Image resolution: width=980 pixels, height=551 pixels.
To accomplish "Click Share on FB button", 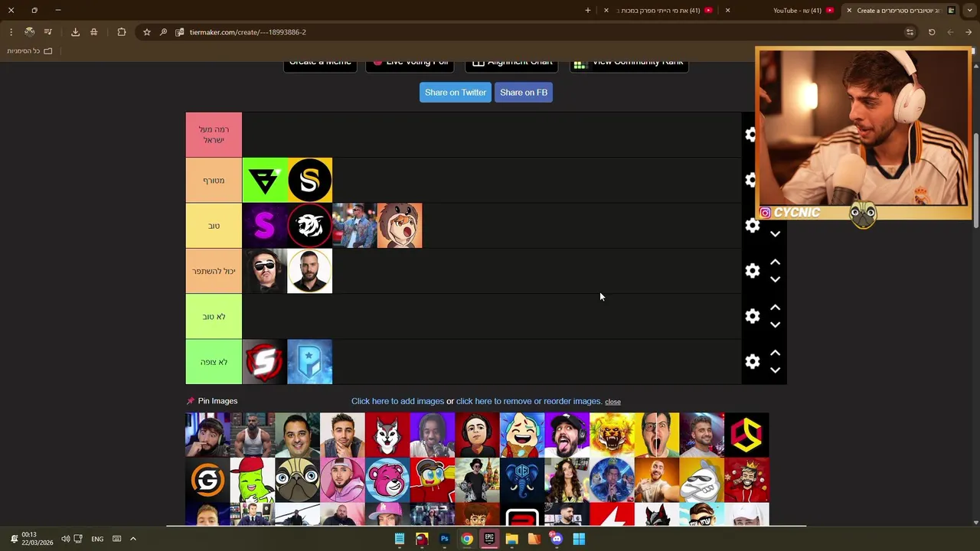I will click(x=524, y=93).
